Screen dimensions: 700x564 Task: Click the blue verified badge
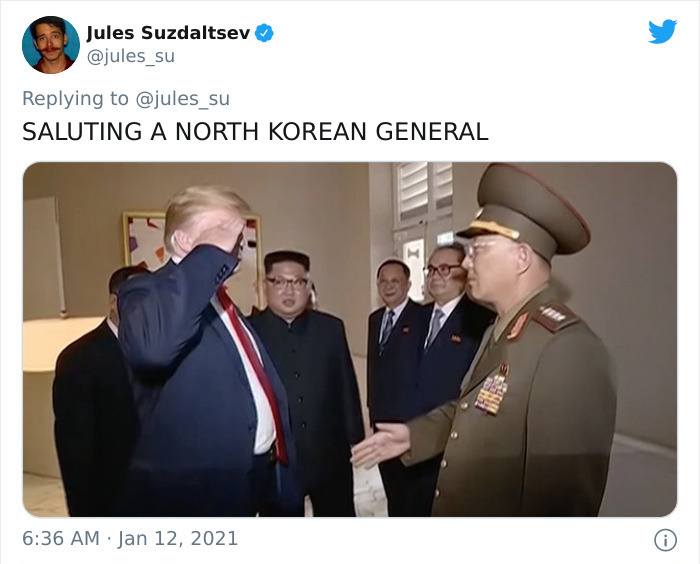[264, 33]
